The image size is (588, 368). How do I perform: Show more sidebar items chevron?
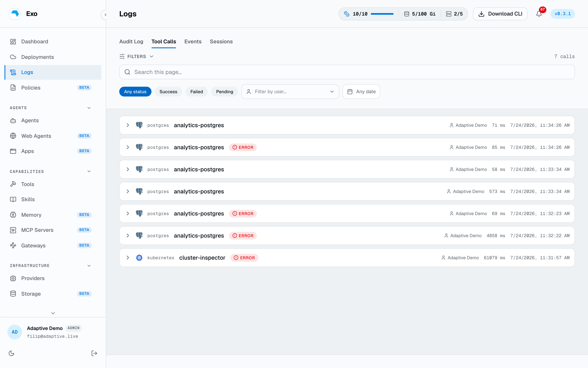point(53,313)
